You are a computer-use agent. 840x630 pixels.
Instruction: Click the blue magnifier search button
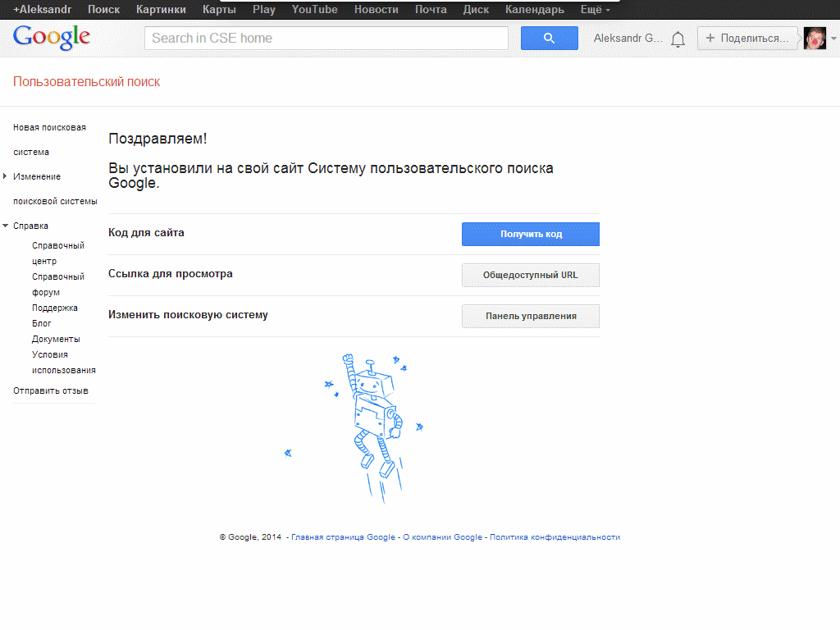click(549, 38)
